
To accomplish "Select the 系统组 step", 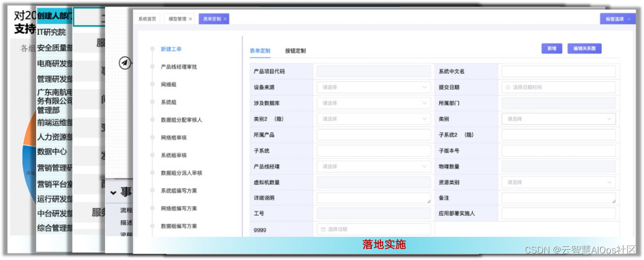I will click(169, 102).
